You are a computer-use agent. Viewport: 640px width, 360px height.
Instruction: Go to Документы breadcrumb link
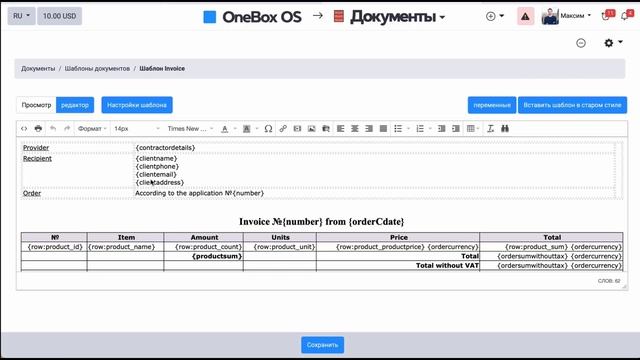pyautogui.click(x=38, y=69)
